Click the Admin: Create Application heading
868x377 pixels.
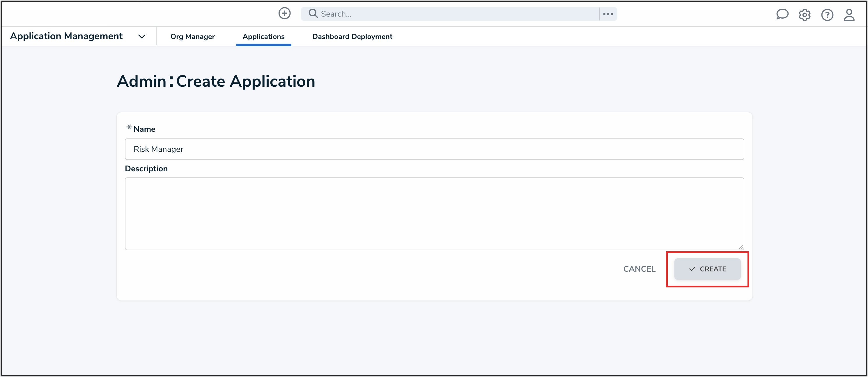[x=216, y=81]
